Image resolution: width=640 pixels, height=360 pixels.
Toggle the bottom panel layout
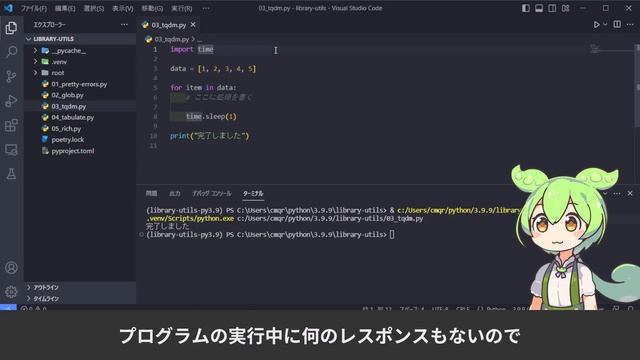[539, 8]
